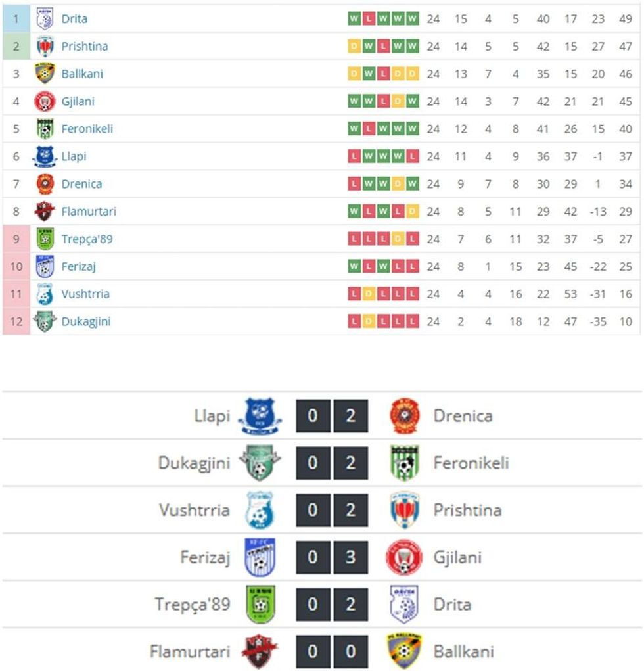Select the Drenica crest in the match results

pyautogui.click(x=405, y=416)
